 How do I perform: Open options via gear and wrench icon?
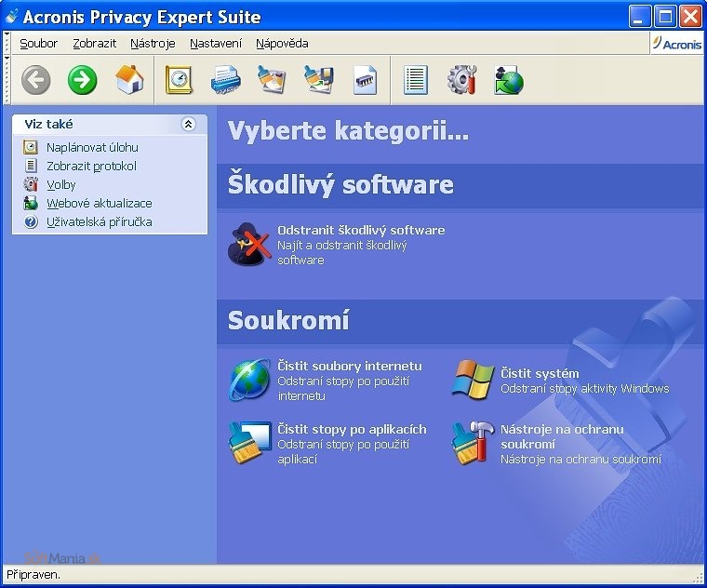tap(462, 80)
